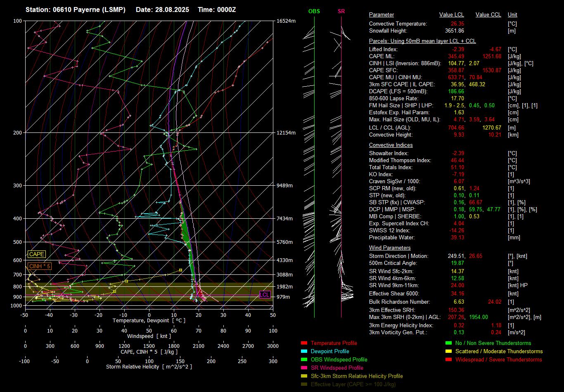Image resolution: width=564 pixels, height=392 pixels.
Task: Click the 'Value LCL' column heading
Action: pos(452,15)
